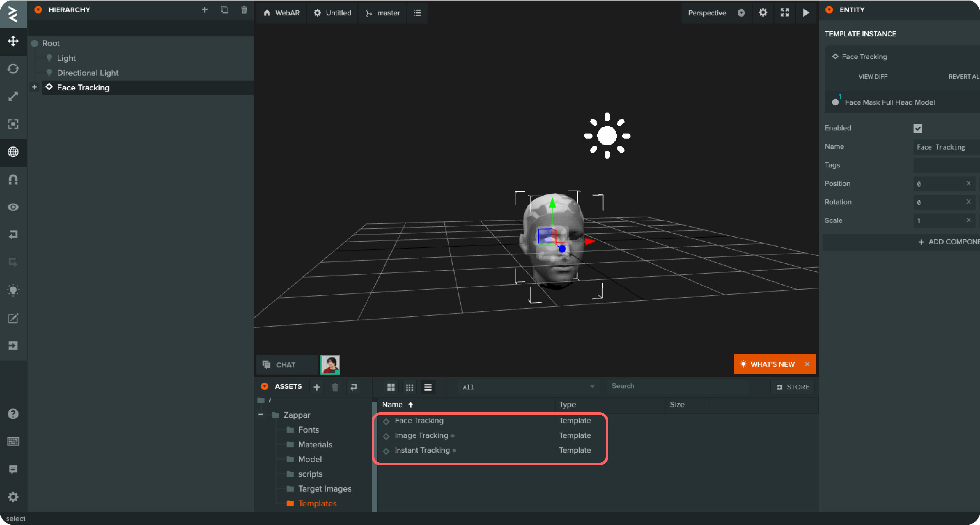Open the asset STORE button
The width and height of the screenshot is (980, 525).
coord(793,387)
